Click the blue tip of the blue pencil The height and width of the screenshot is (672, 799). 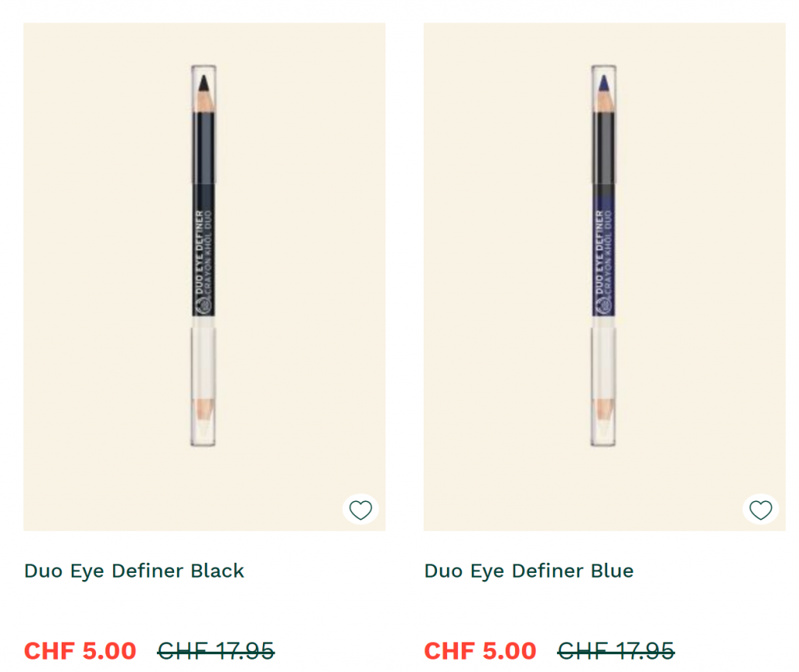[603, 81]
